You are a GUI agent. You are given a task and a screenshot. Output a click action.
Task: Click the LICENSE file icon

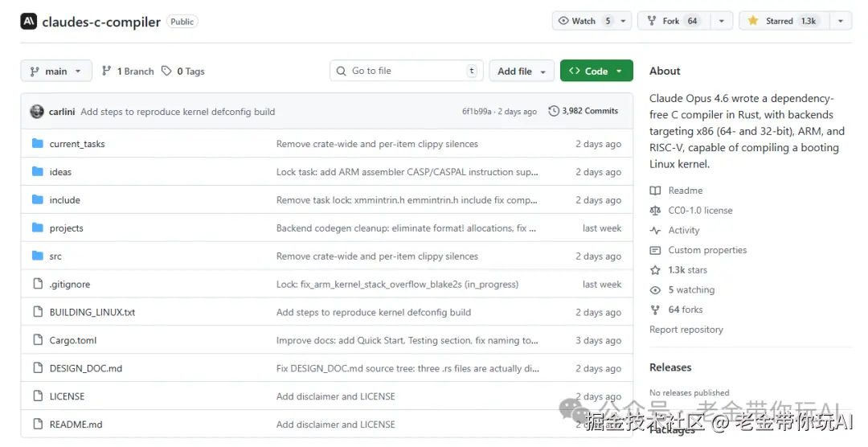click(x=38, y=396)
